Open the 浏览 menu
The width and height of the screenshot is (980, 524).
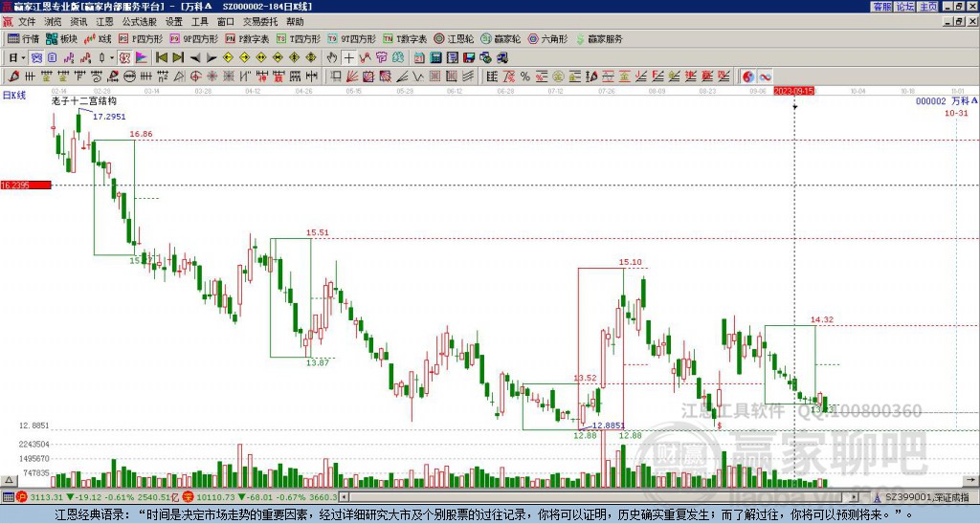[54, 22]
